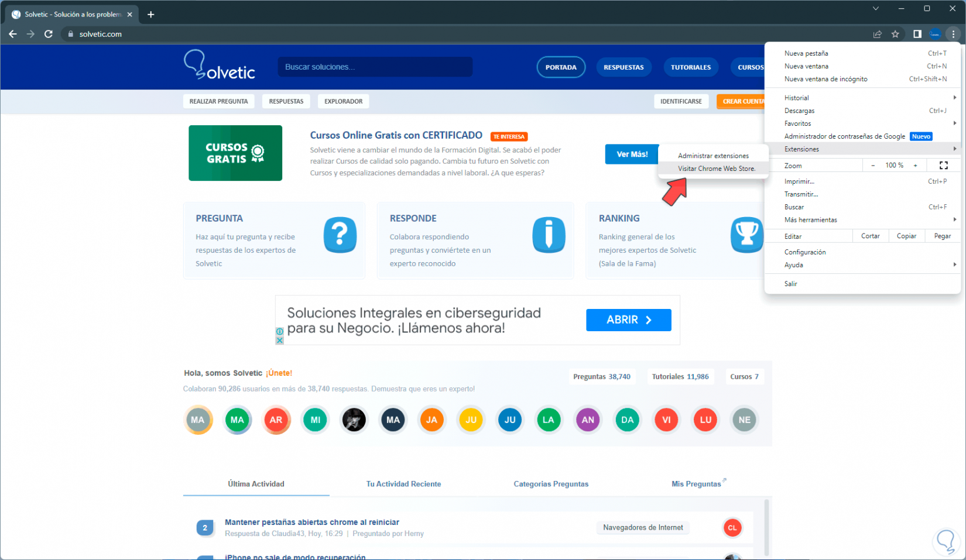Click the JA user avatar

[431, 420]
